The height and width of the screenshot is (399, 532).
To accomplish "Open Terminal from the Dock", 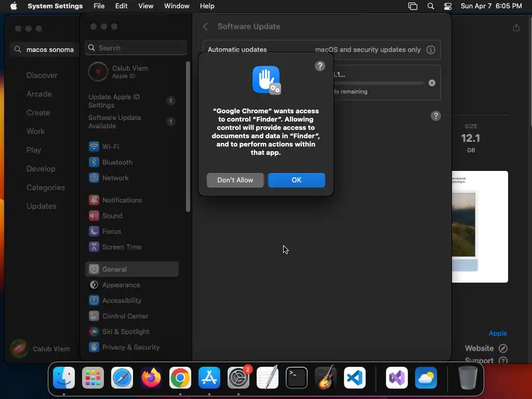I will coord(297,378).
